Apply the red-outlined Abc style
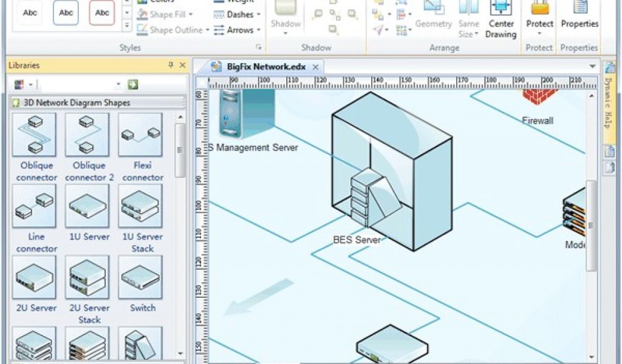 [102, 13]
